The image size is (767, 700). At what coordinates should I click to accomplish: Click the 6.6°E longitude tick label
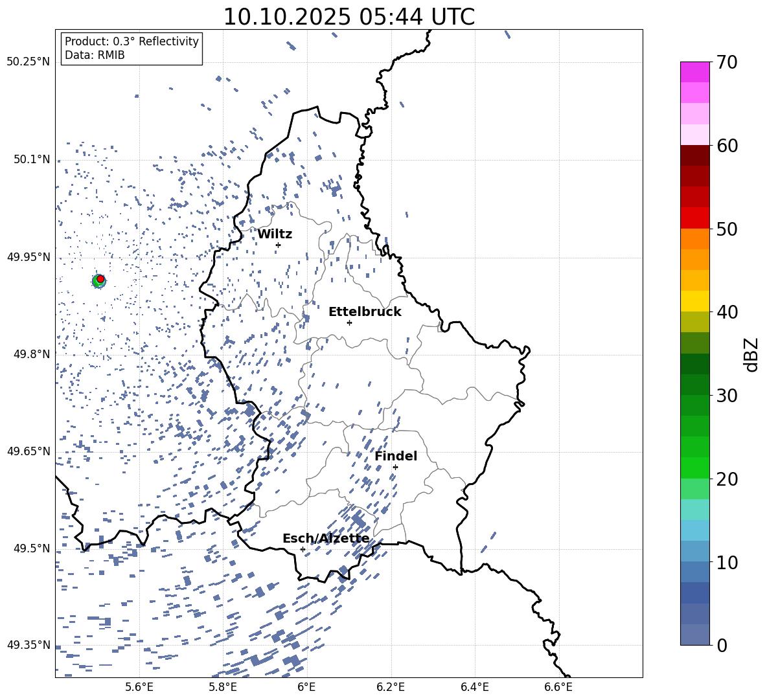[558, 687]
